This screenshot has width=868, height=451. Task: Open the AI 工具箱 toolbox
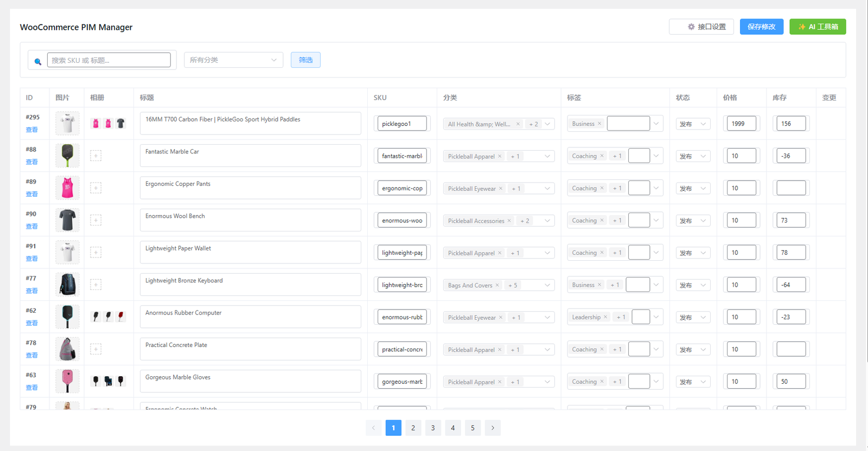(818, 27)
